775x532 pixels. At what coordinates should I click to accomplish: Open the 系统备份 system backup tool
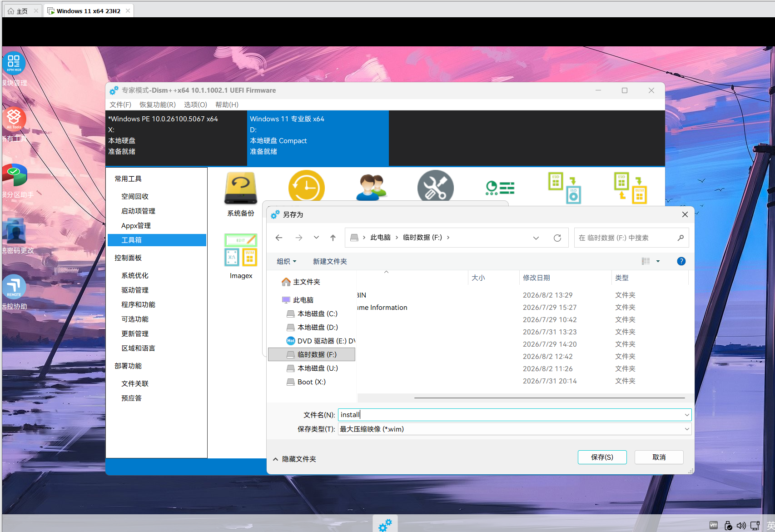point(241,194)
